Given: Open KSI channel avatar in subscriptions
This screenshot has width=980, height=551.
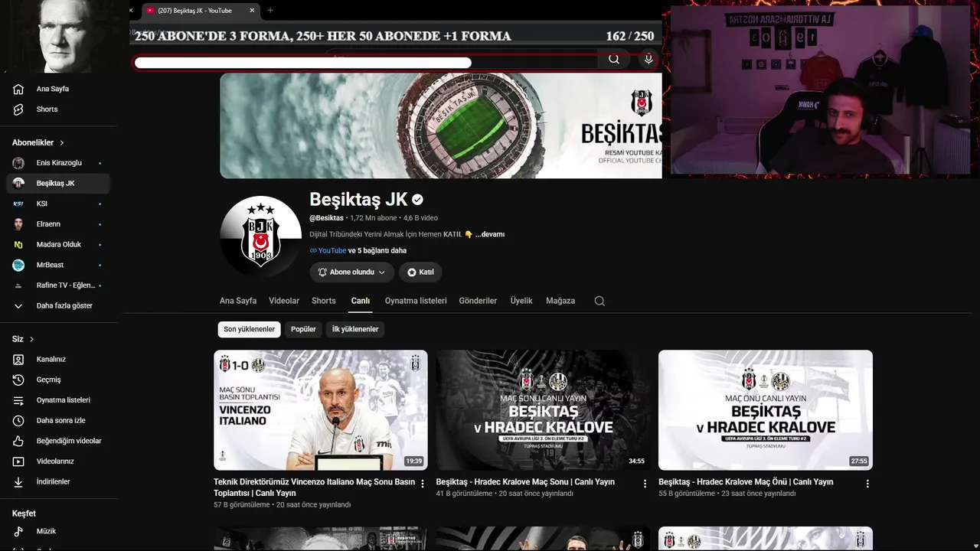Looking at the screenshot, I should pos(18,204).
